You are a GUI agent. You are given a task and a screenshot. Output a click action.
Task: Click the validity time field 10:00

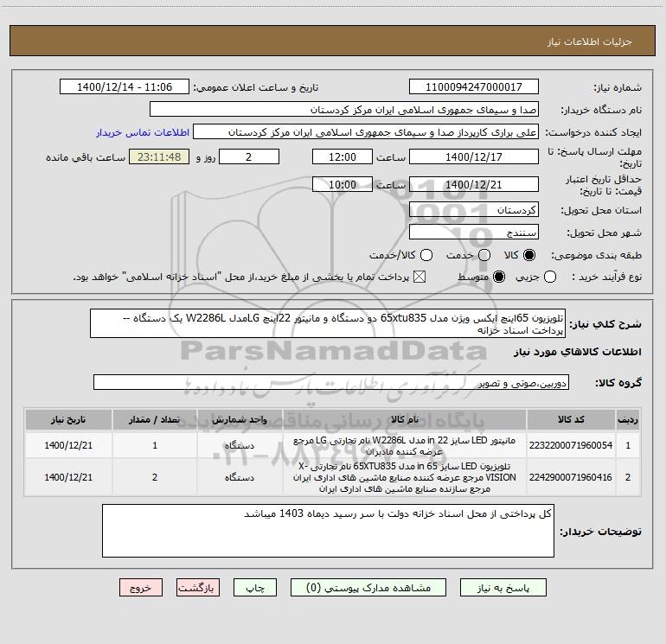(x=343, y=184)
